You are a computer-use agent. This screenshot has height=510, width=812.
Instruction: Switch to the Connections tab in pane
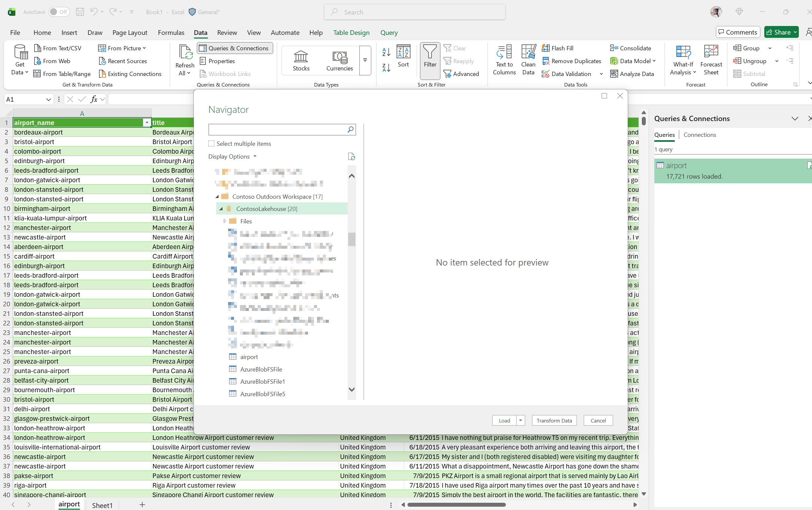pos(699,135)
